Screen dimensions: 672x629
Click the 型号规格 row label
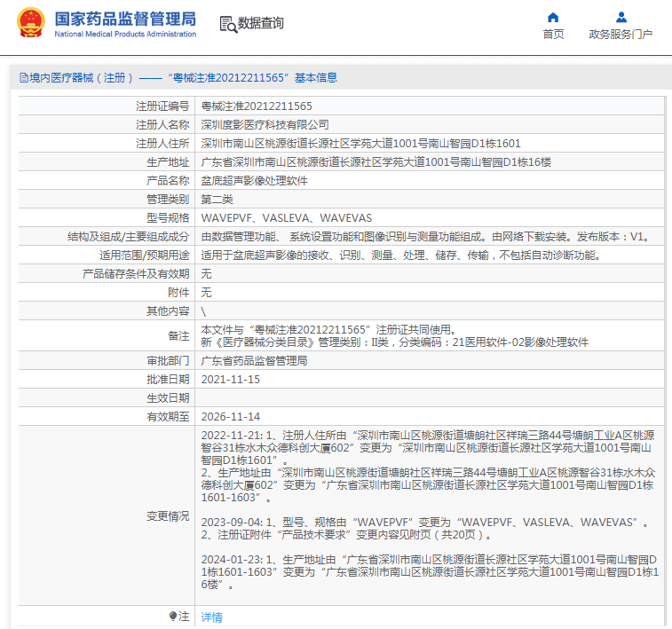coord(168,218)
